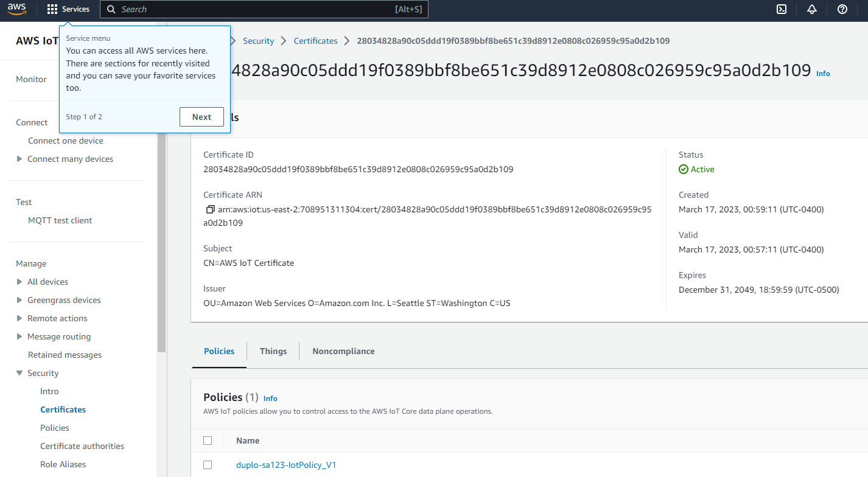Click the Valid date value
The width and height of the screenshot is (868, 477).
(x=751, y=250)
